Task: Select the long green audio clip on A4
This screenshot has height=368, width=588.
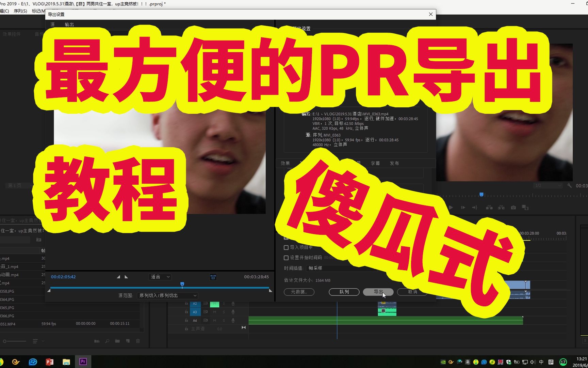Action: pyautogui.click(x=386, y=320)
